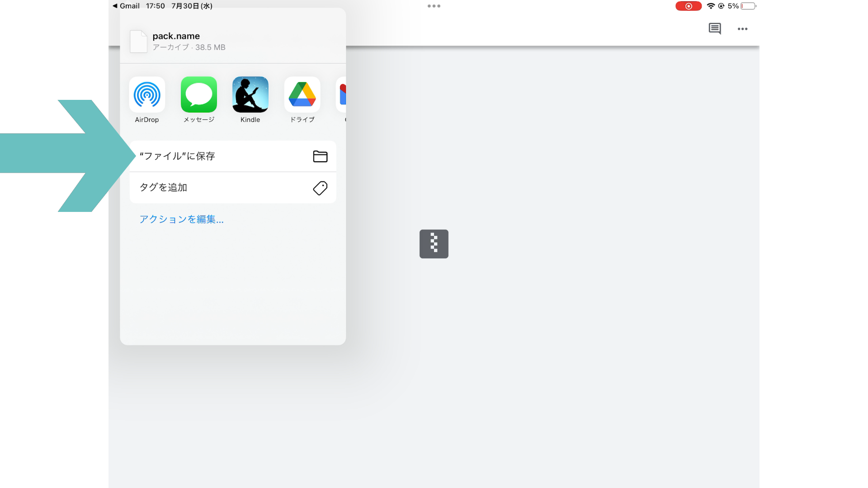Tap the tag icon in add-tag row

[x=320, y=188]
